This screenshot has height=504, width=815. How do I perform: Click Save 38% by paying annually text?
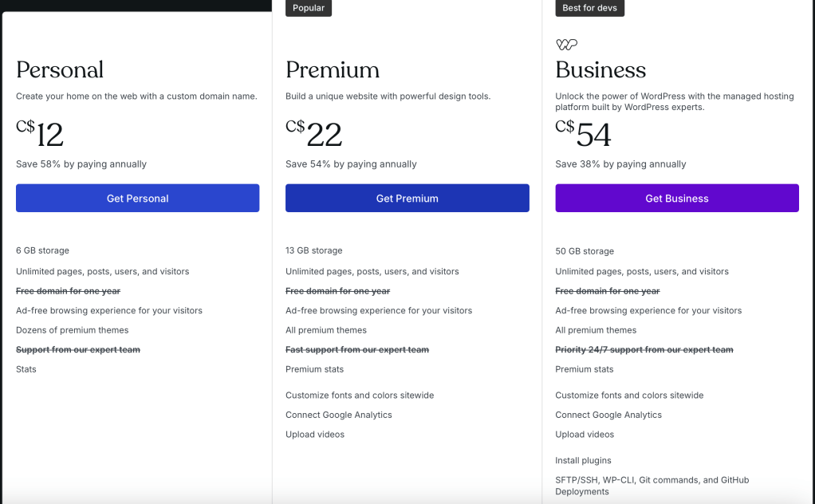pos(620,164)
